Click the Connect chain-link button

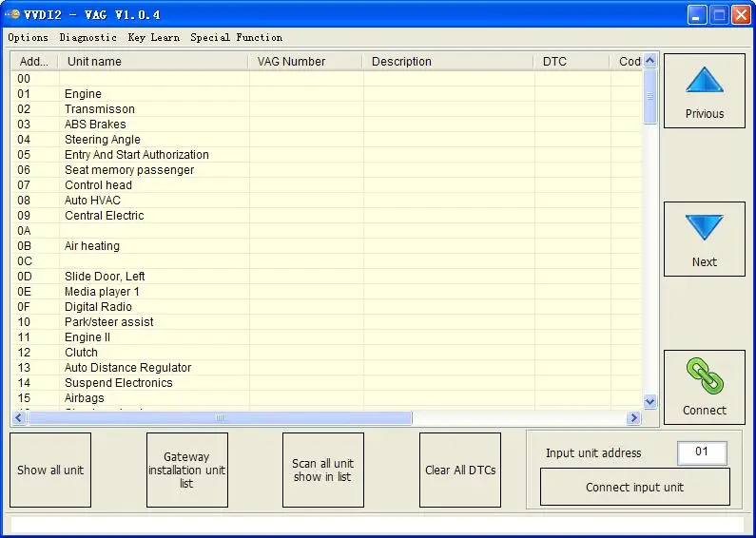point(704,387)
